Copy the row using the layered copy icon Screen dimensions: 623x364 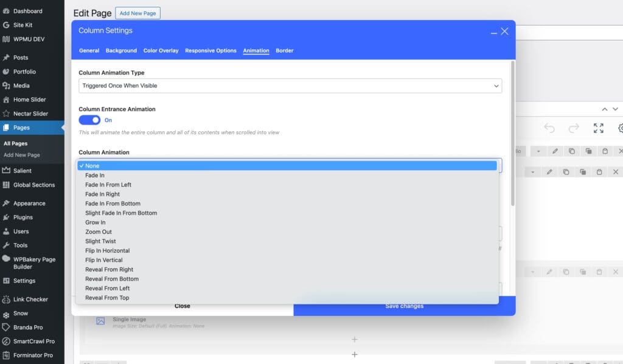pyautogui.click(x=588, y=151)
